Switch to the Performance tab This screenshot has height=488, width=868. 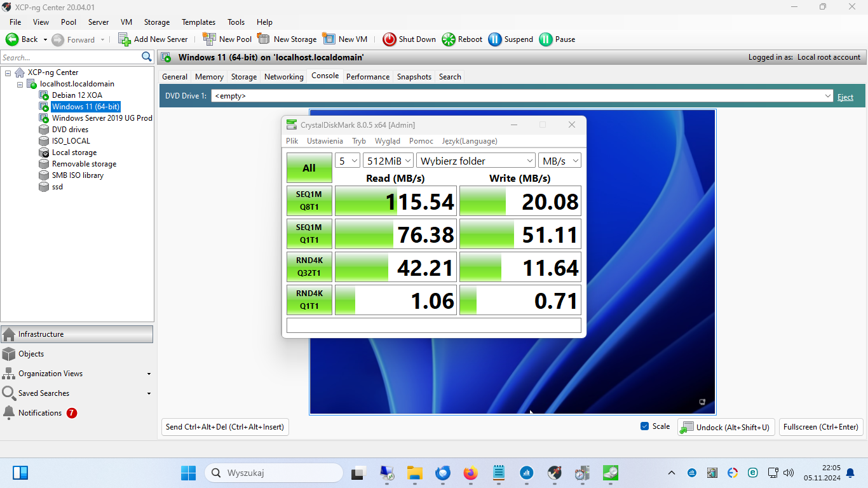[368, 77]
